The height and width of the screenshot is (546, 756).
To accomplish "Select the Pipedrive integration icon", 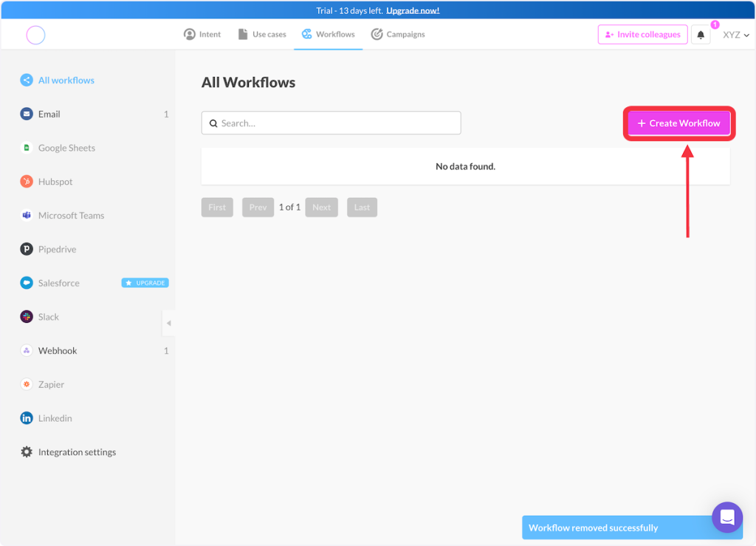I will (x=27, y=249).
